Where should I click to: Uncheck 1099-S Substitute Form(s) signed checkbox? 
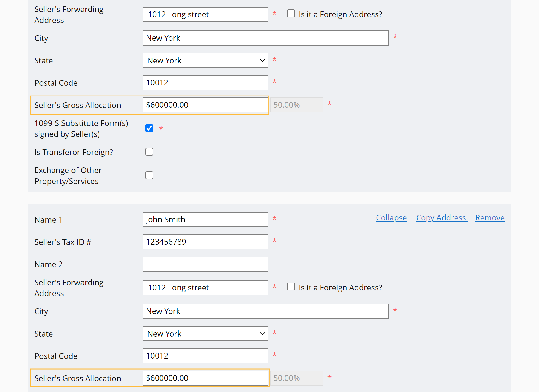(x=149, y=128)
